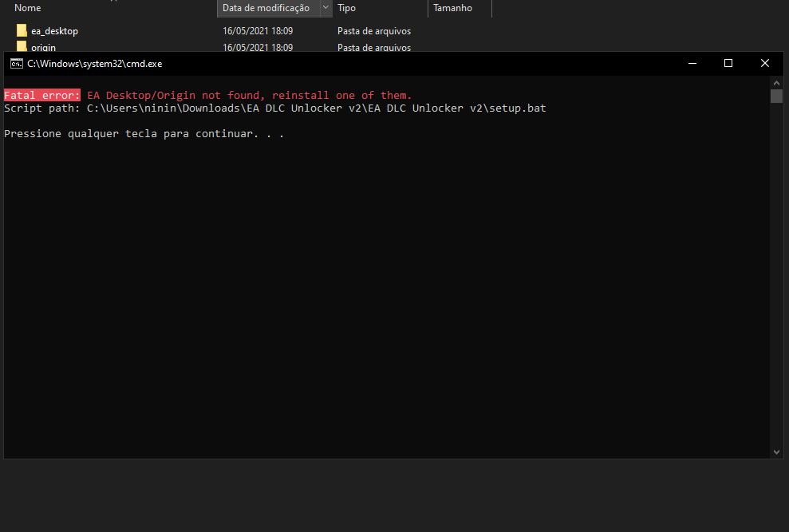
Task: Click the console vertical scrollbar thumb
Action: 776,97
